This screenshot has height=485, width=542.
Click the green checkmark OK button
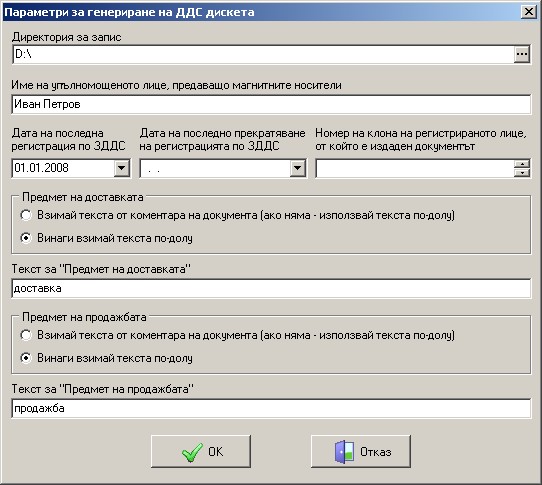point(201,451)
